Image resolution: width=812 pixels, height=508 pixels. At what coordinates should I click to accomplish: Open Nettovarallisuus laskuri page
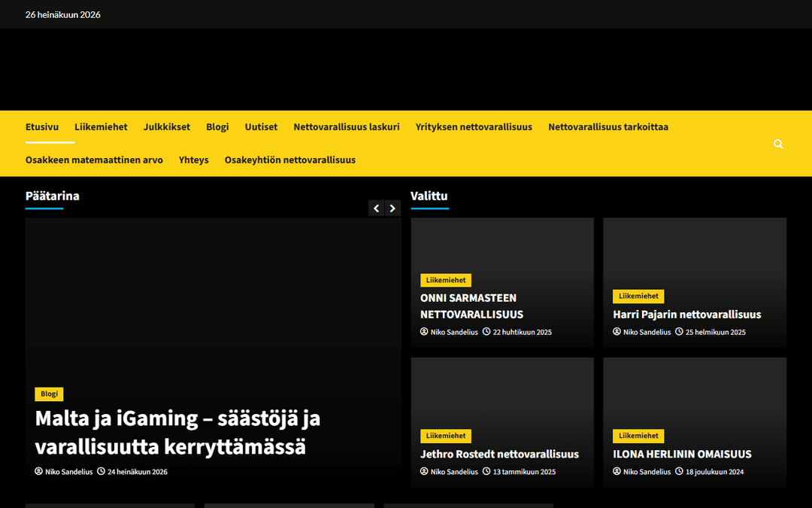(347, 127)
